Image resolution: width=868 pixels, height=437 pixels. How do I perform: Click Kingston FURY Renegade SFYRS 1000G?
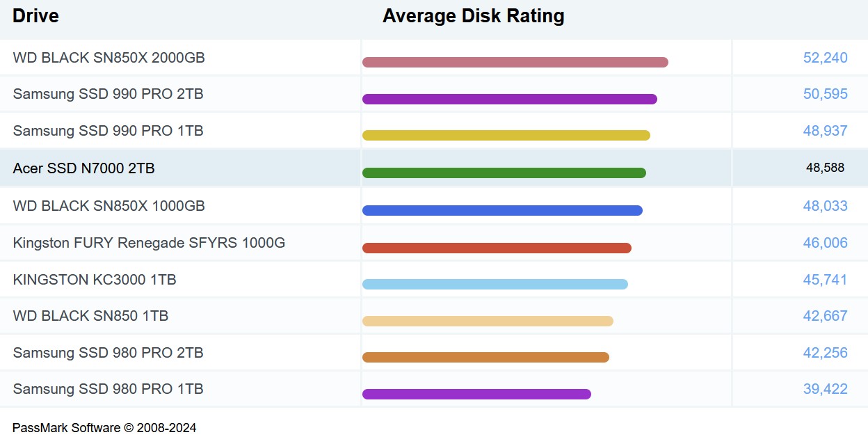click(x=149, y=243)
